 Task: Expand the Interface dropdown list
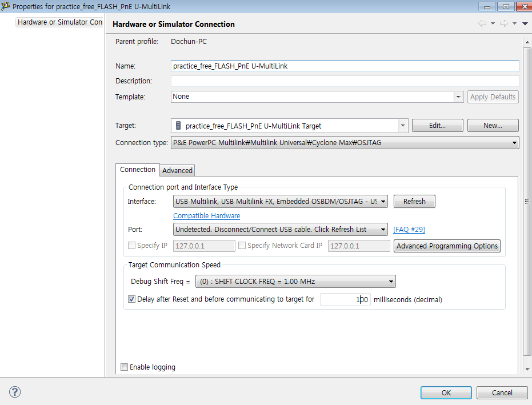click(383, 202)
